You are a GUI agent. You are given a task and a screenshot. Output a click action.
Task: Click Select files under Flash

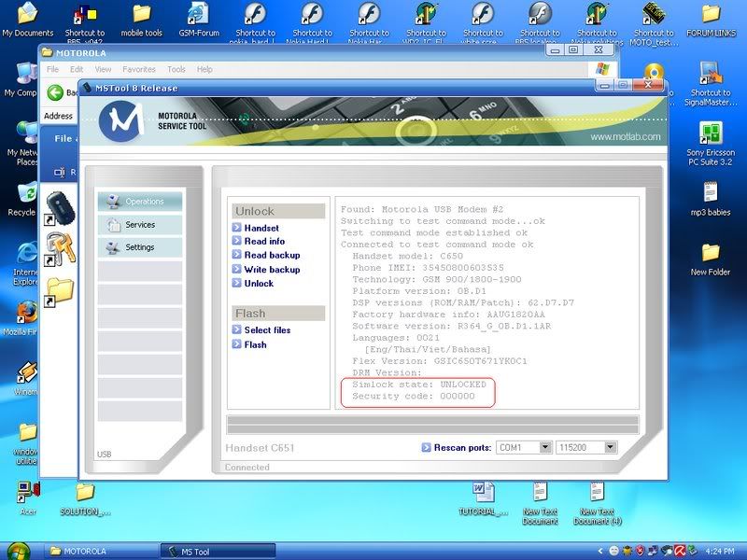click(267, 330)
